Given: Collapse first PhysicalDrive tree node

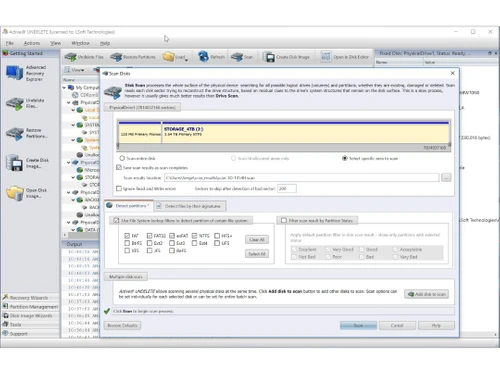Looking at the screenshot, I should click(x=68, y=102).
